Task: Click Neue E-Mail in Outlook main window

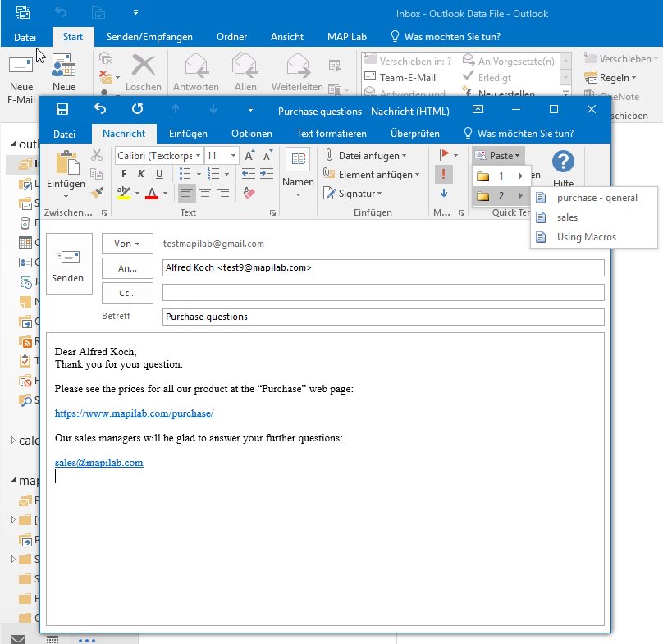Action: click(x=21, y=80)
